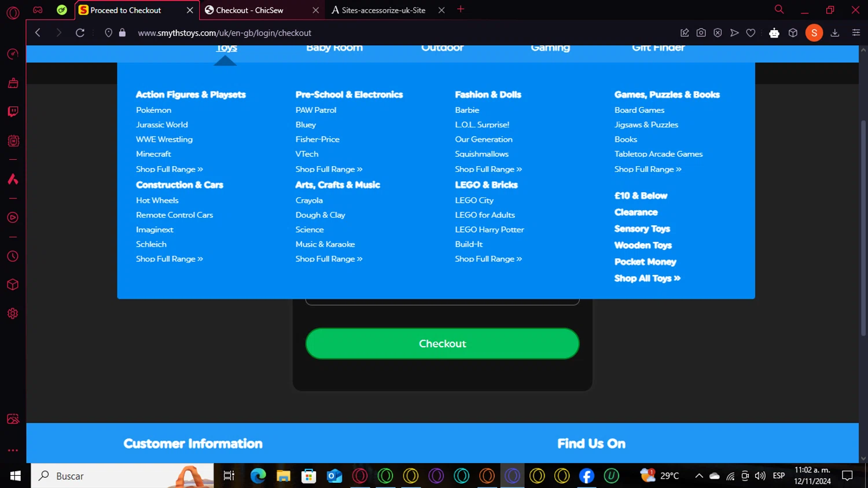Click the Windows Buscar search box
This screenshot has height=488, width=868.
(x=122, y=476)
